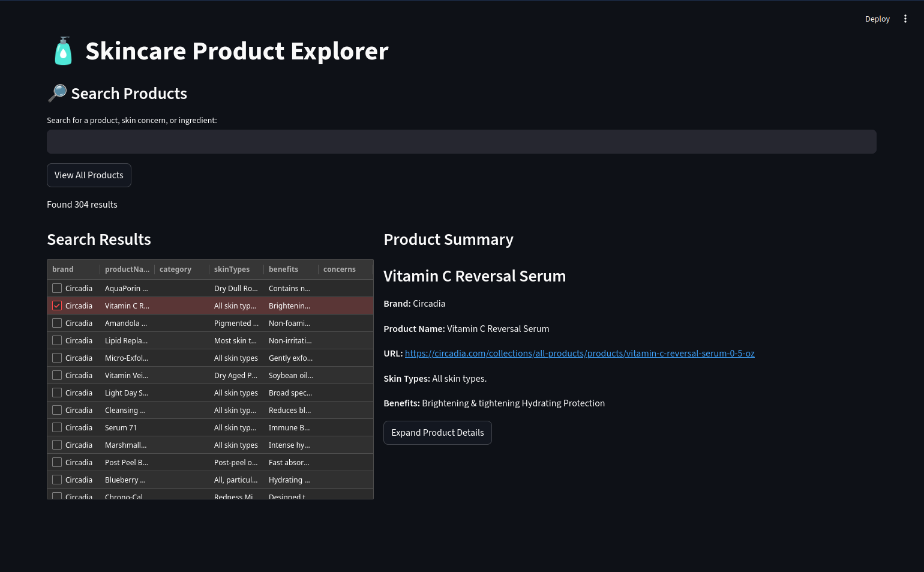This screenshot has height=572, width=924.
Task: Click the View All Products button
Action: 89,175
